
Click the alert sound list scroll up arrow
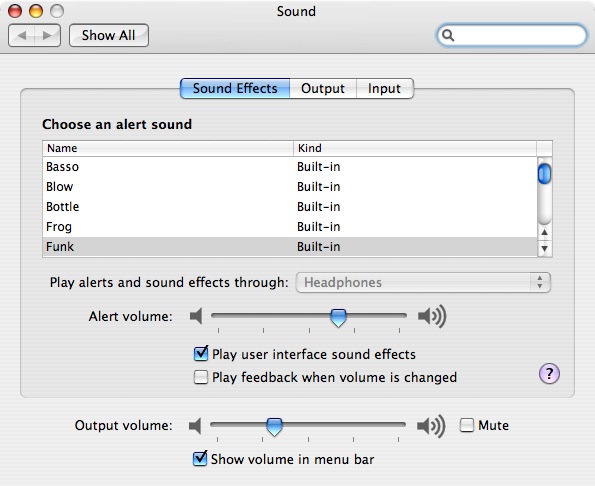point(545,232)
